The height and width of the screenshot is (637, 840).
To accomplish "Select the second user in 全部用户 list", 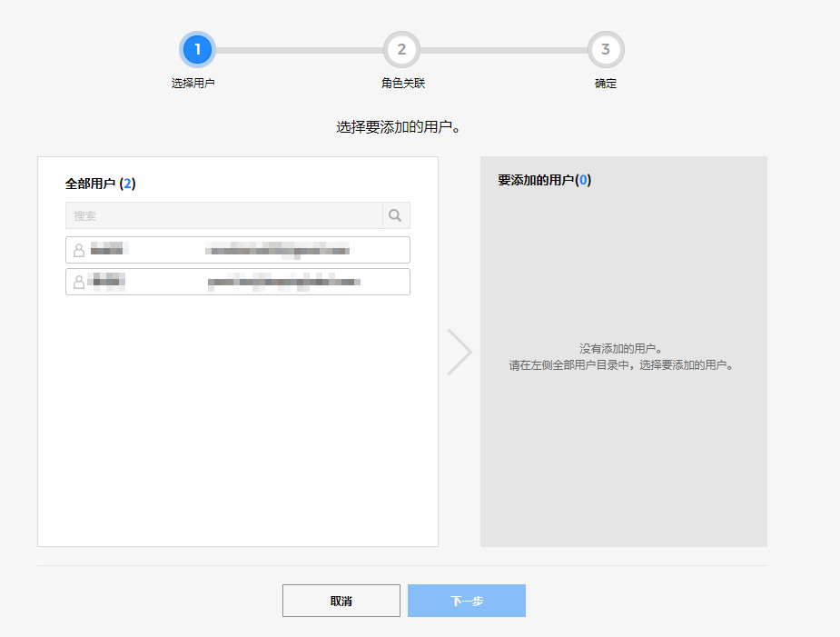I will click(237, 282).
